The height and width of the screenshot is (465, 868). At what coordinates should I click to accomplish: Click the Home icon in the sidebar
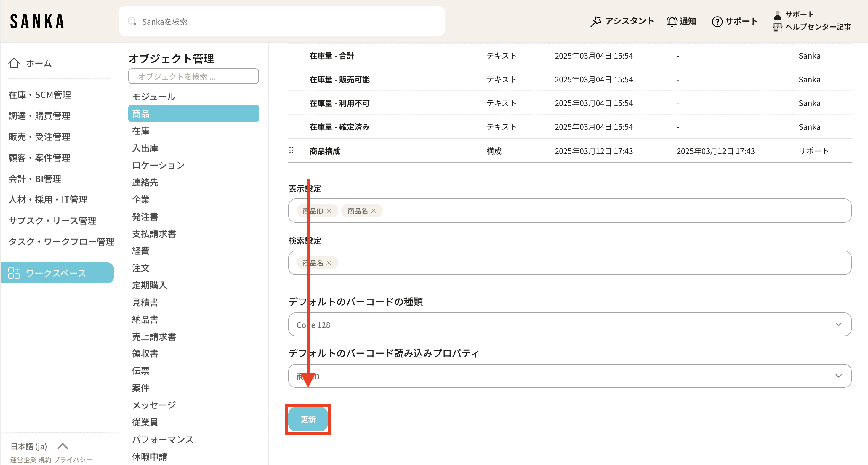[14, 63]
